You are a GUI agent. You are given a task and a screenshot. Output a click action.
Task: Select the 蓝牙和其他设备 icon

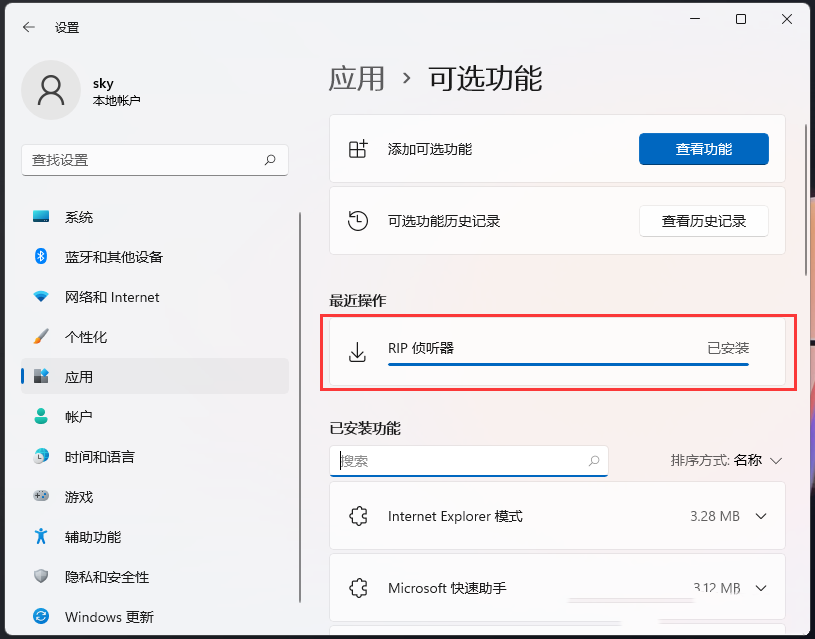point(40,257)
